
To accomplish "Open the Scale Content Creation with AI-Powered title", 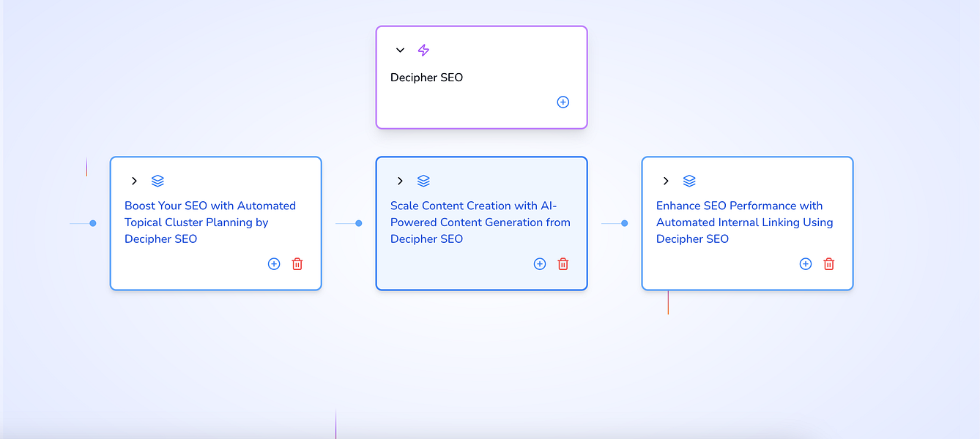I will (480, 222).
